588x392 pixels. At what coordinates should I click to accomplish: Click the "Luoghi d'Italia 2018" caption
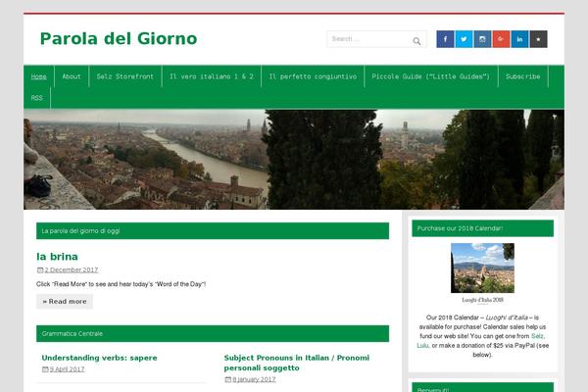pos(482,300)
